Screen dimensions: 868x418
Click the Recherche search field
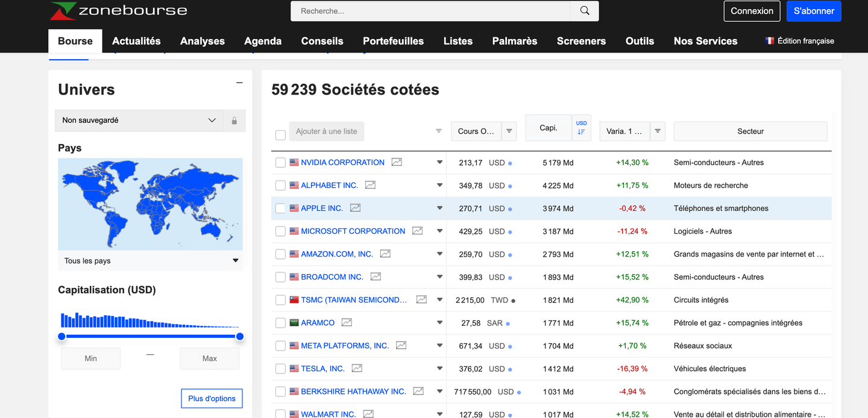[430, 11]
